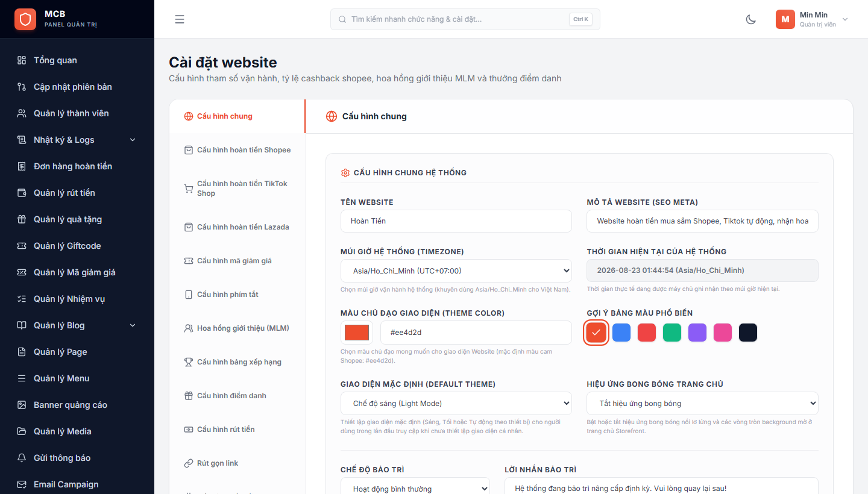Click the Quản lý Mã giảm giá icon
Viewport: 868px width, 494px height.
pos(22,272)
